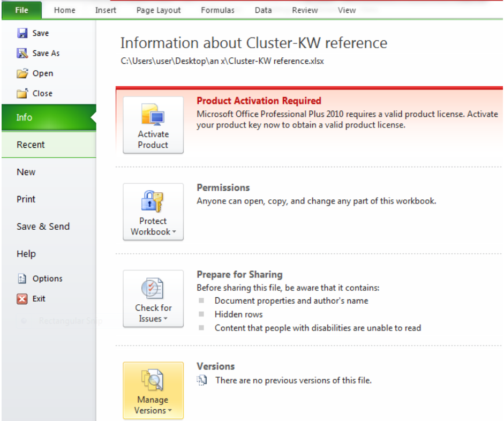The width and height of the screenshot is (504, 421).
Task: Select Info in the backstage menu
Action: pyautogui.click(x=49, y=117)
